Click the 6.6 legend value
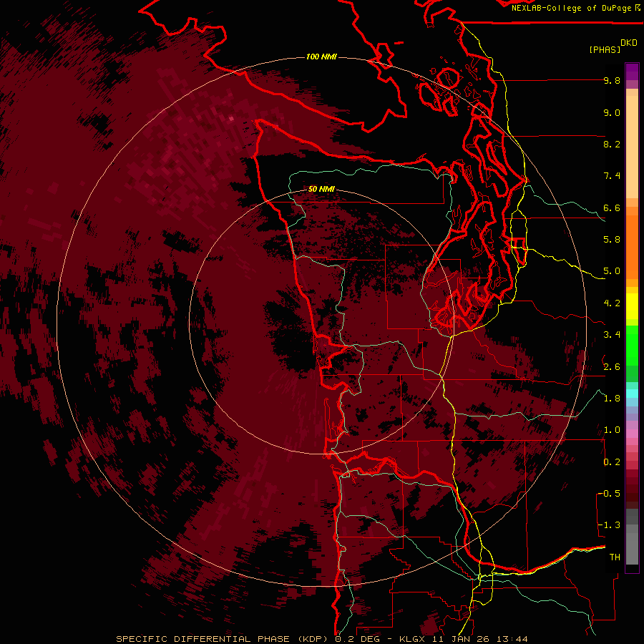 [x=612, y=208]
